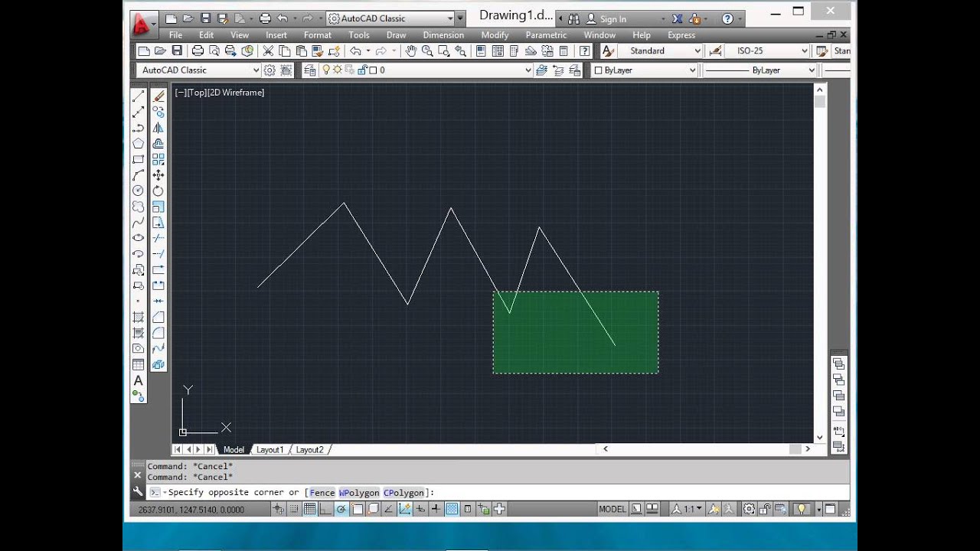
Task: Select the Mirror modify tool
Action: 158,128
